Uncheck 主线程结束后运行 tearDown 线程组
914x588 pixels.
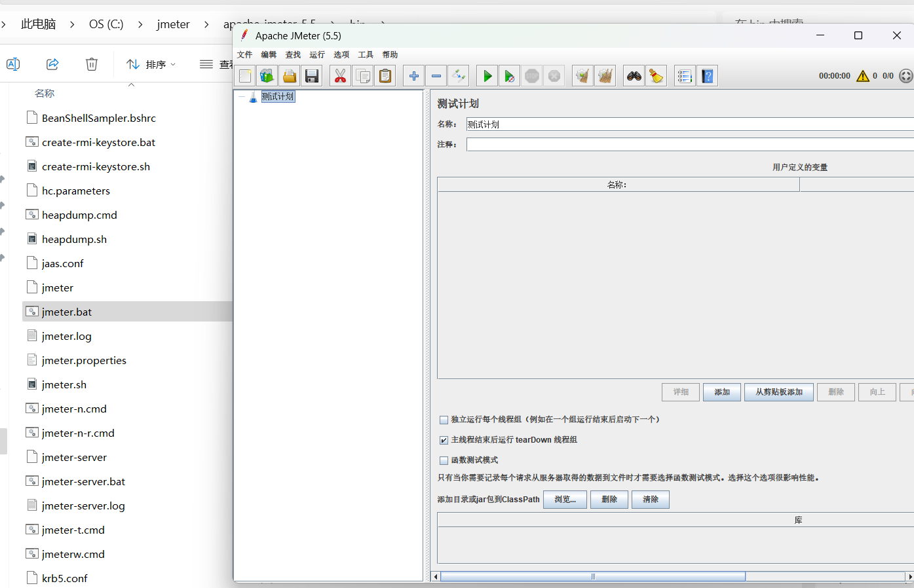tap(444, 440)
